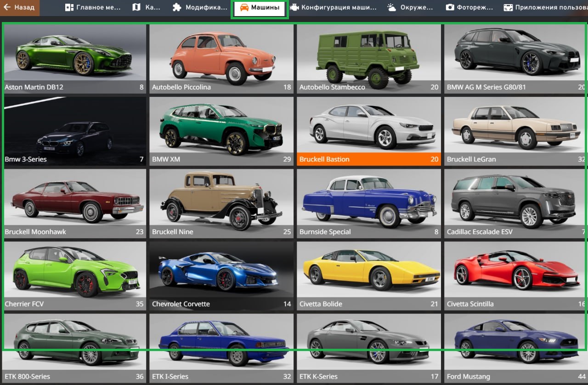Open the Главное меню tab

93,7
